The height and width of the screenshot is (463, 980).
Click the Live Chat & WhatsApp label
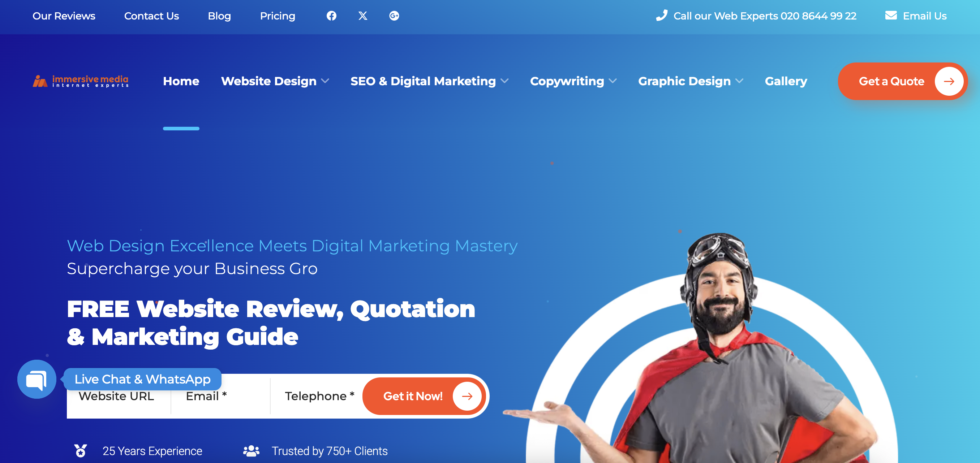pos(142,379)
